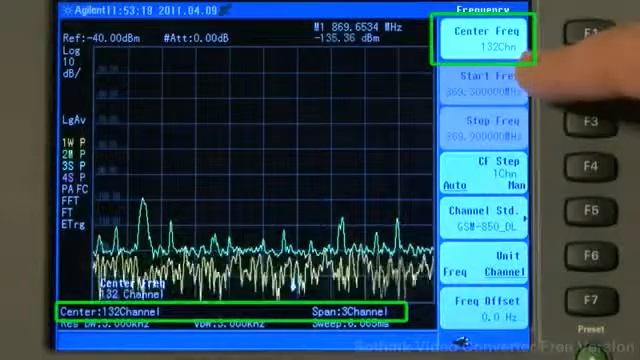The image size is (640, 360).
Task: Set CF Step mode to Auto
Action: coord(455,186)
